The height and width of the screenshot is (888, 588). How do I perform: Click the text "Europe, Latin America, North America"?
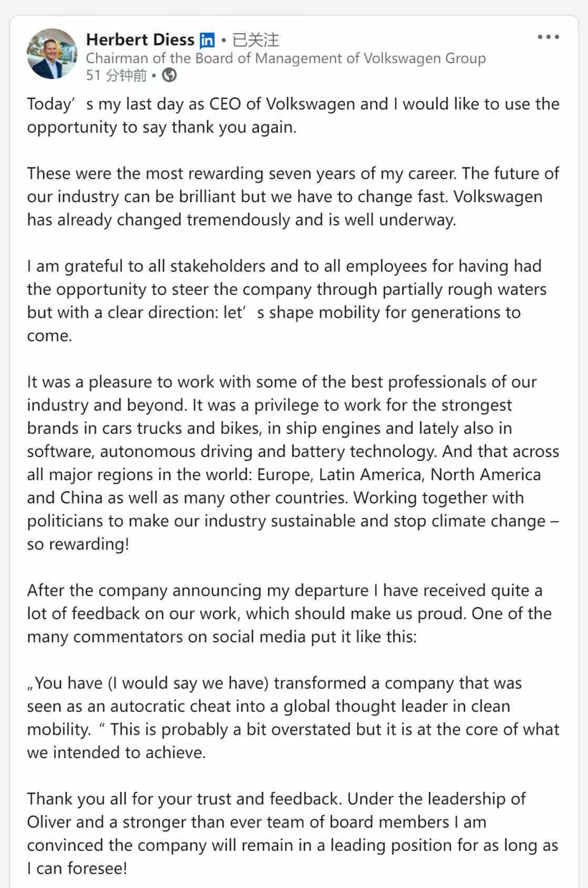pyautogui.click(x=430, y=474)
